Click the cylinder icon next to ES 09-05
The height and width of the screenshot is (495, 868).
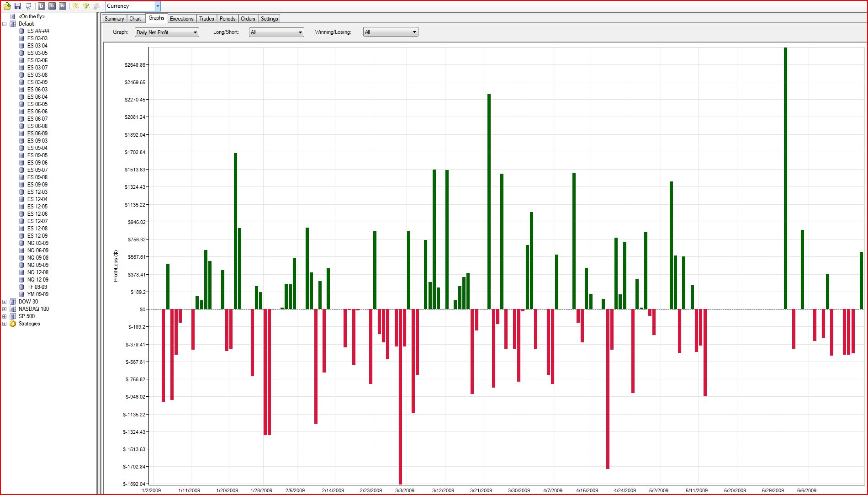[21, 155]
